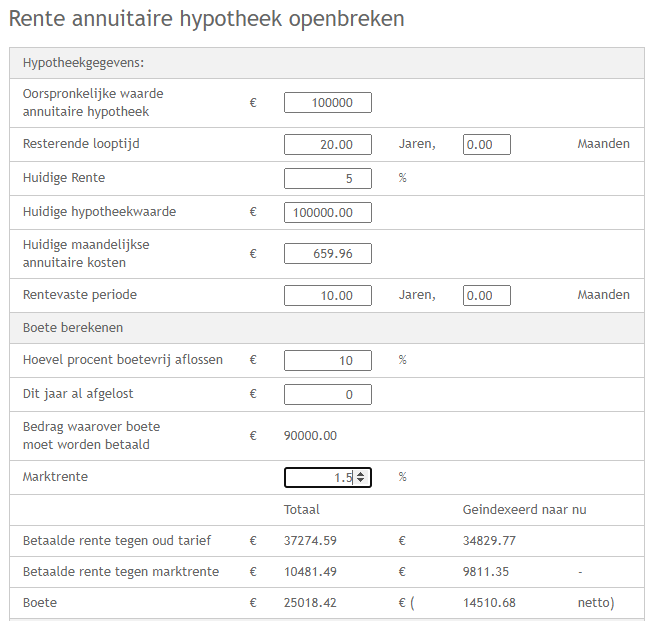This screenshot has height=621, width=655.
Task: Select the 90000.00 penalty amount value
Action: 310,436
